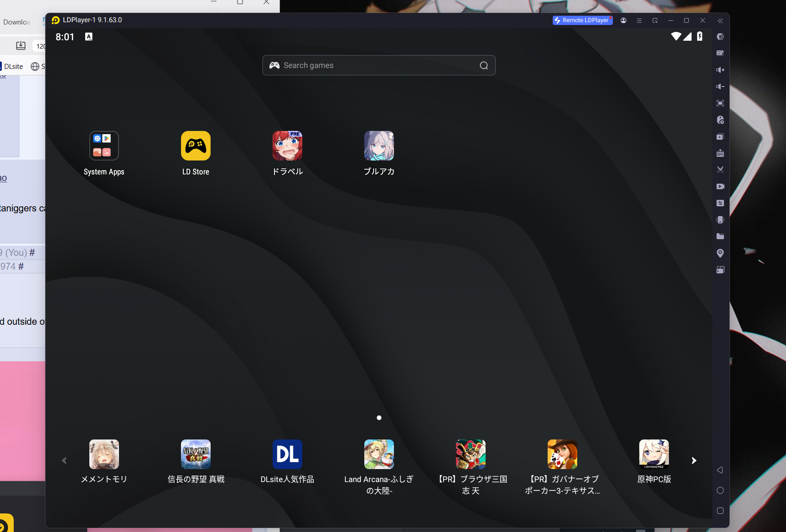Tap the Android Home button
The width and height of the screenshot is (786, 532).
coord(720,490)
